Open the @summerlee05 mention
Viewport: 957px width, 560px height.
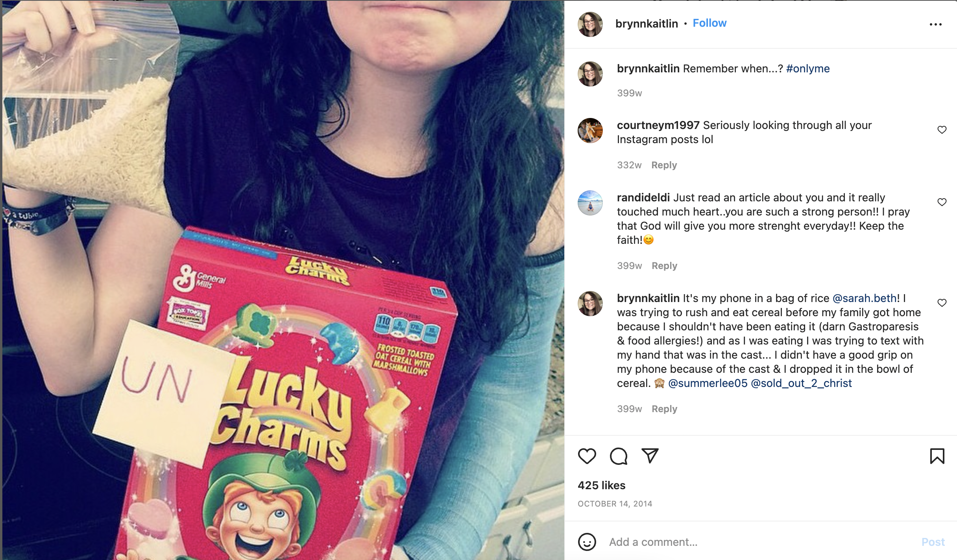708,383
